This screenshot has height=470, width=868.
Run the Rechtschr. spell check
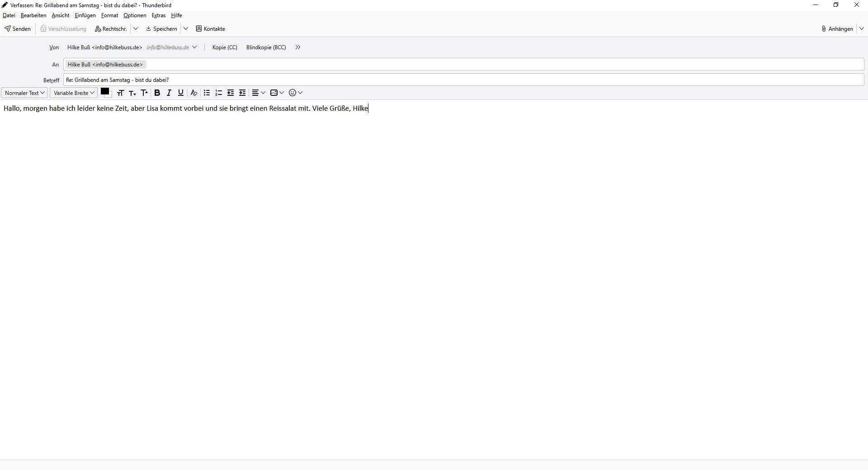pyautogui.click(x=111, y=29)
